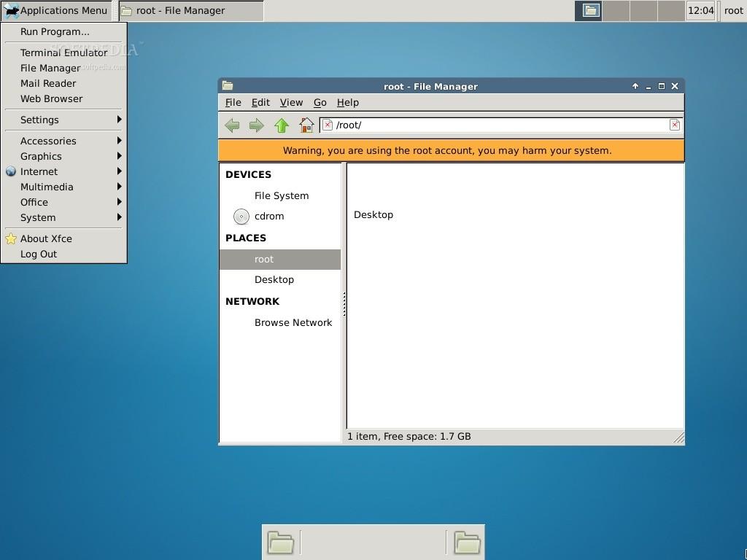This screenshot has width=747, height=560.
Task: Click the left folder icon in the bottom dock
Action: [281, 542]
